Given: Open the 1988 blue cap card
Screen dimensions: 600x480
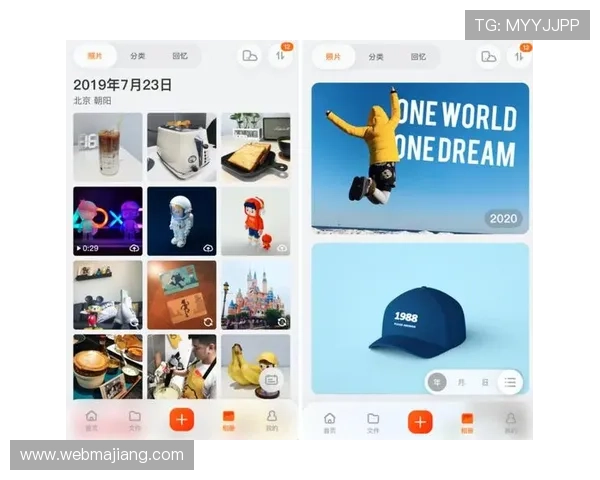Looking at the screenshot, I should click(420, 318).
